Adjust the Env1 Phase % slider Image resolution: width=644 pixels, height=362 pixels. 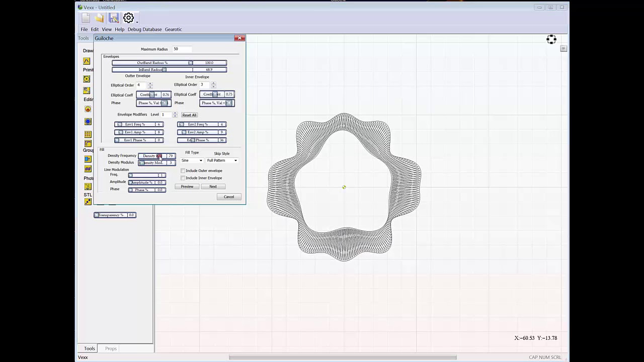coord(139,140)
